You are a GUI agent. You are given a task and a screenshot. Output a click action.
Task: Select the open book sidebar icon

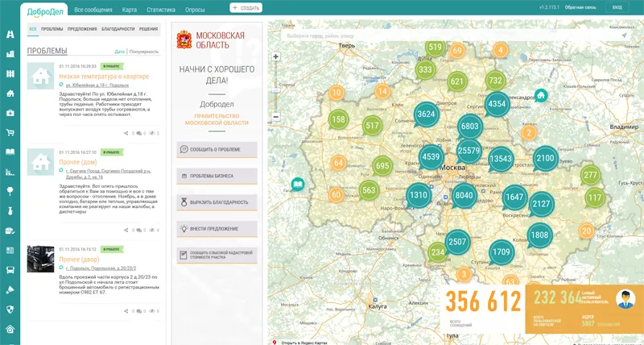10,152
